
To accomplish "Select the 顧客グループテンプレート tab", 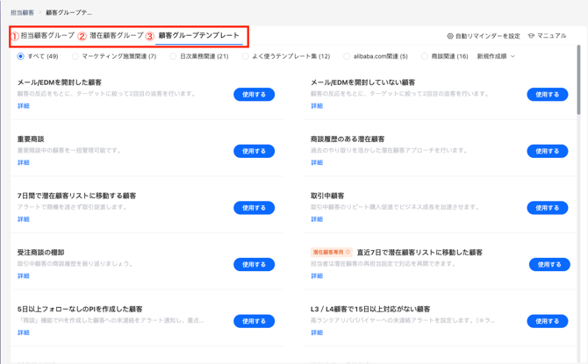I will [198, 35].
